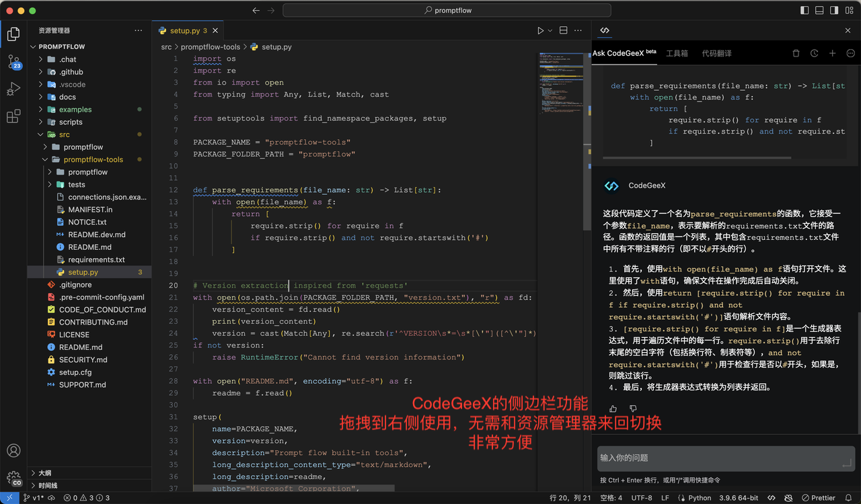Open errors and warnings in status bar
Screen dimensions: 861x504
(86, 498)
